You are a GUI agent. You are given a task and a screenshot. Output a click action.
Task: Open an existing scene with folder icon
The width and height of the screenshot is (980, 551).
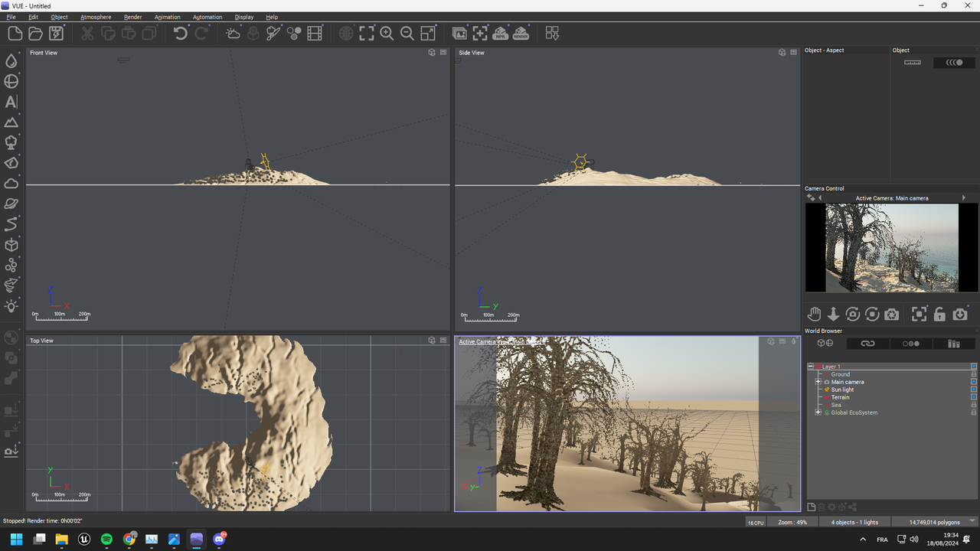(x=35, y=33)
